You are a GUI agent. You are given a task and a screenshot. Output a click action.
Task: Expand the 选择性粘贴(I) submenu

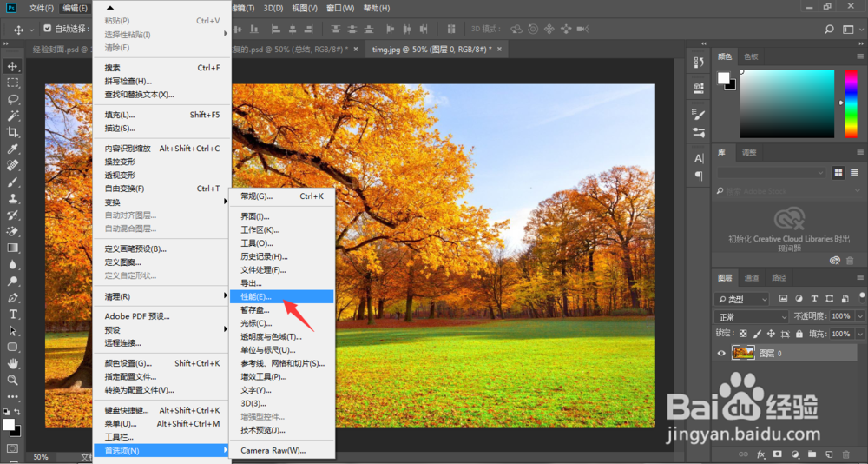pyautogui.click(x=162, y=35)
